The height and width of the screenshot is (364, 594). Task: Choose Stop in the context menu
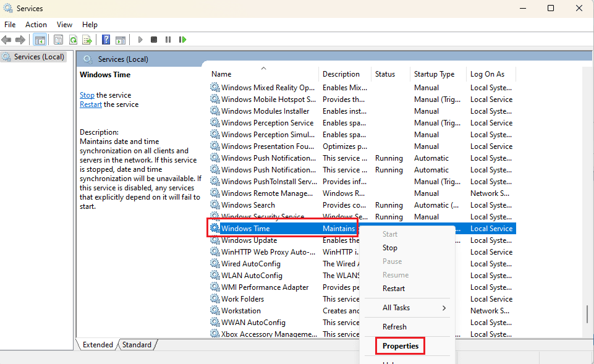(x=390, y=248)
